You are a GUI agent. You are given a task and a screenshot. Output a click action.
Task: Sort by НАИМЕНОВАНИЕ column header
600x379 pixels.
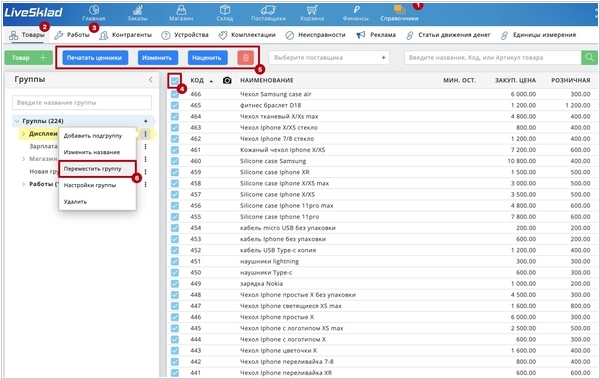click(x=267, y=80)
